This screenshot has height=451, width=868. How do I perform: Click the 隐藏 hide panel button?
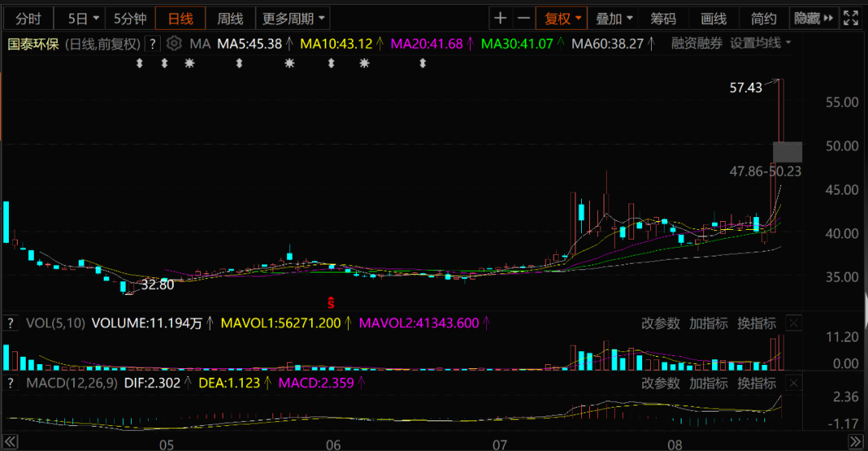pyautogui.click(x=813, y=18)
